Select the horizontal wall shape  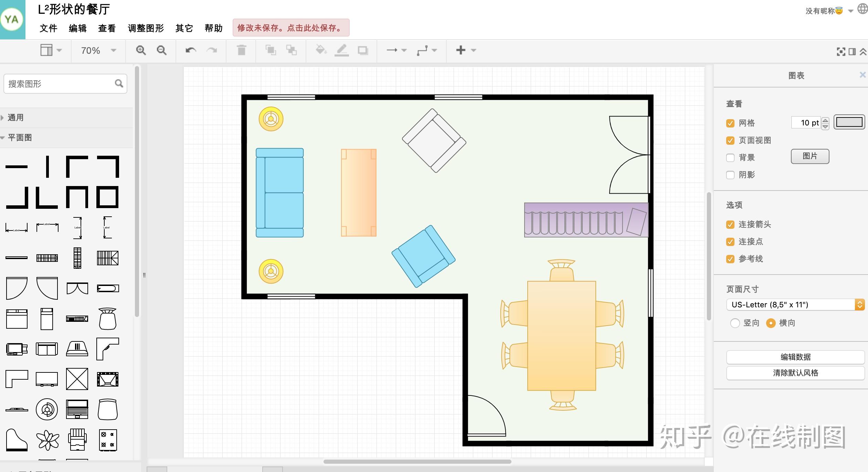pyautogui.click(x=17, y=167)
